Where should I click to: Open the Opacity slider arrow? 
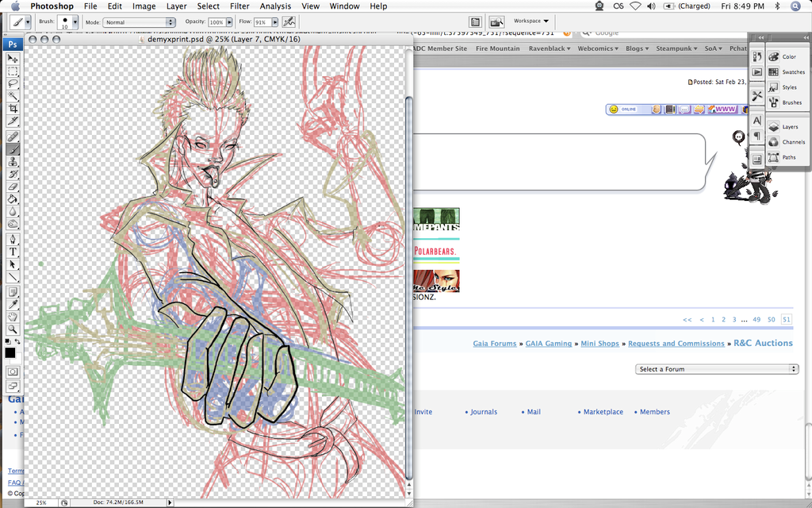tap(228, 22)
